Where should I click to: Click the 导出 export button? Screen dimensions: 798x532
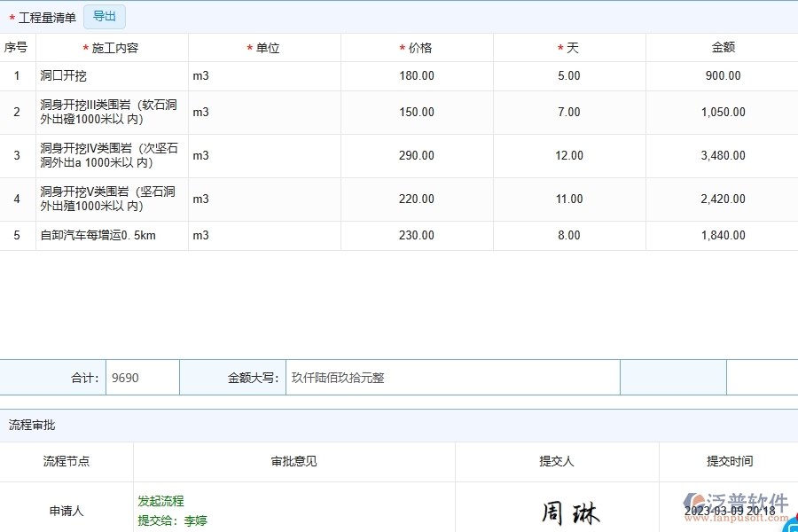pyautogui.click(x=104, y=16)
